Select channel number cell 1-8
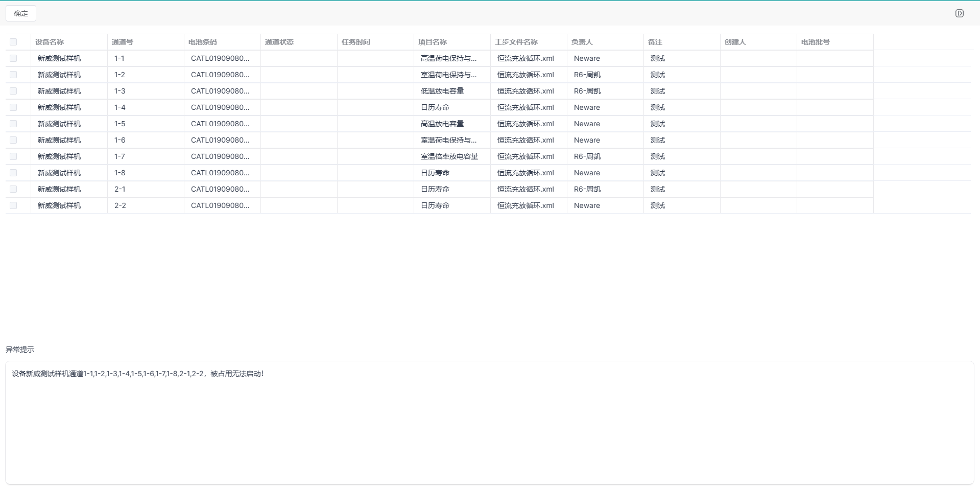This screenshot has height=486, width=980. click(x=146, y=173)
